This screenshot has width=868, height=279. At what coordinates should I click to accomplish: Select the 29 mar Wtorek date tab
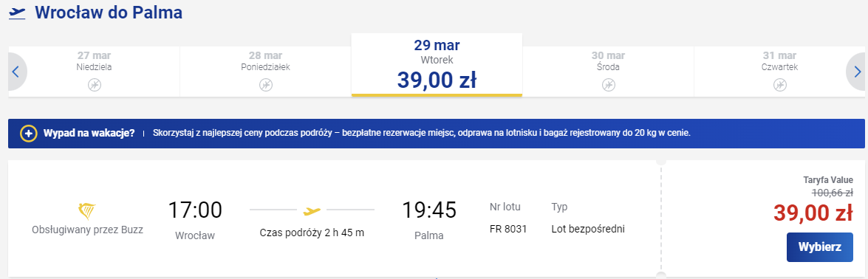[437, 65]
